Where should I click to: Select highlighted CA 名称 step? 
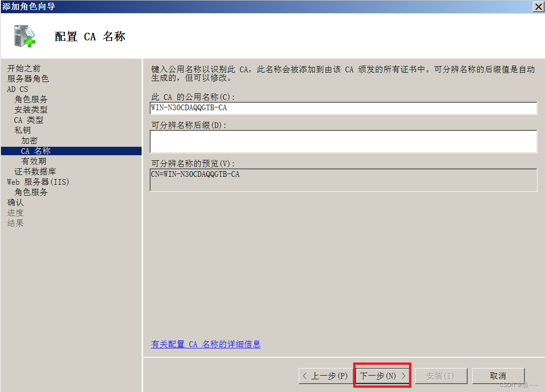tap(71, 151)
